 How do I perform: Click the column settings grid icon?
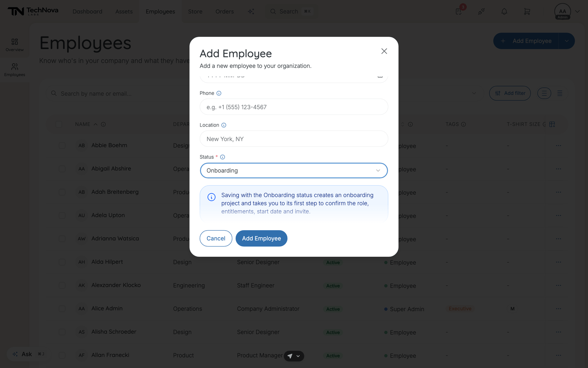(552, 124)
